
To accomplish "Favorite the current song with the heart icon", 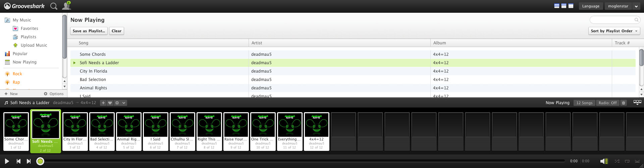I will [110, 103].
